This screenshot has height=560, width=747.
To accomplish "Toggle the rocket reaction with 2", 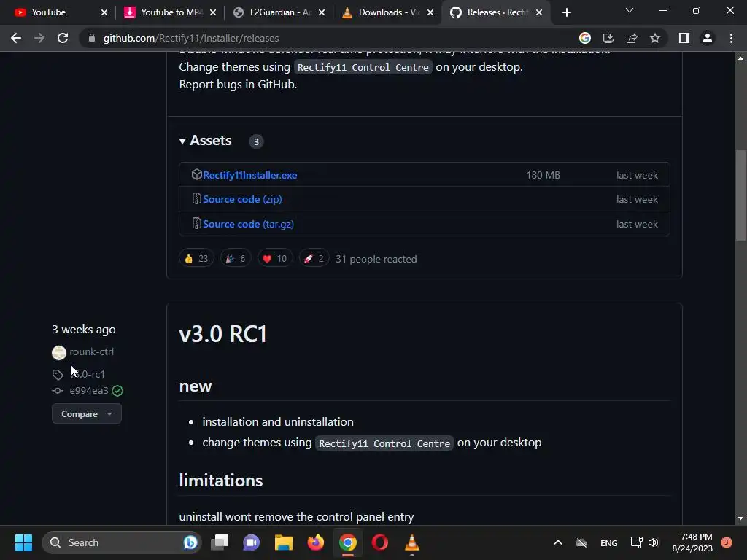I will pyautogui.click(x=314, y=259).
